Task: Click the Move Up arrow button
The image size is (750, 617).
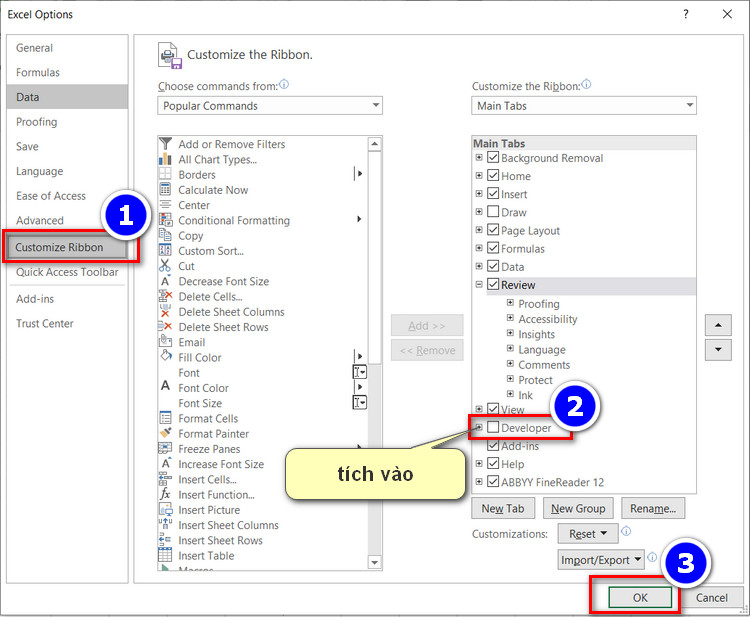Action: (718, 325)
